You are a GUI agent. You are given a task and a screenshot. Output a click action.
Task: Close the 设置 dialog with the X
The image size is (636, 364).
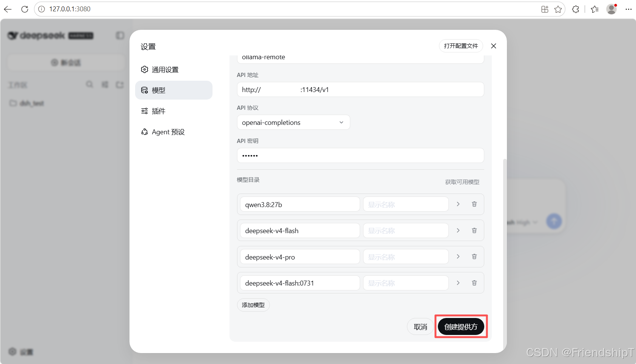[493, 46]
